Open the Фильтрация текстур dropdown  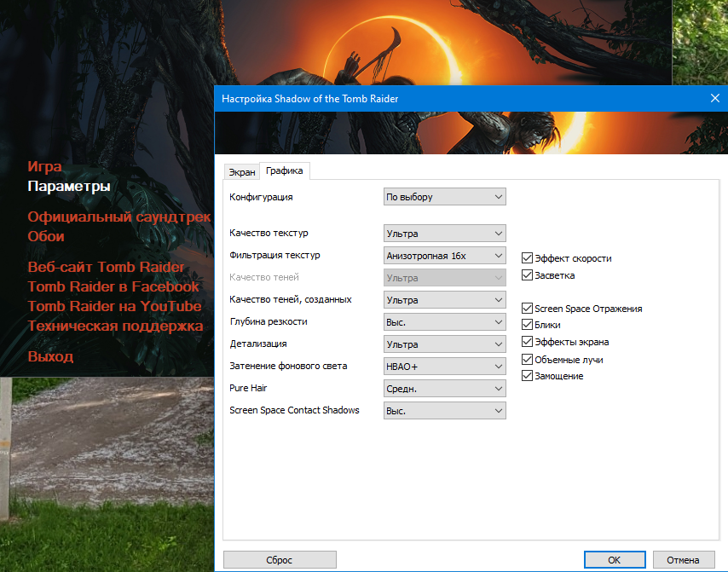tap(444, 256)
